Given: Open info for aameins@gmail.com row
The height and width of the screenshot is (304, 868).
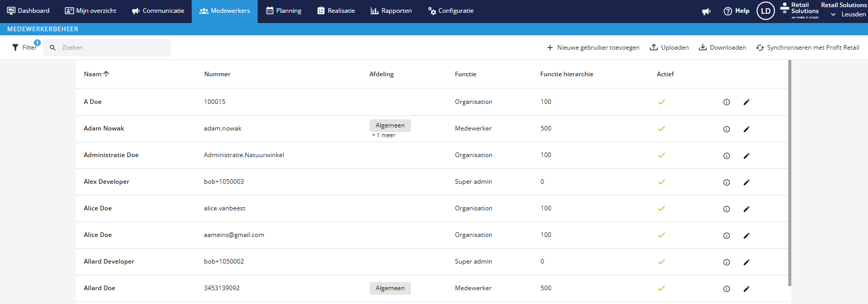Looking at the screenshot, I should click(x=726, y=235).
